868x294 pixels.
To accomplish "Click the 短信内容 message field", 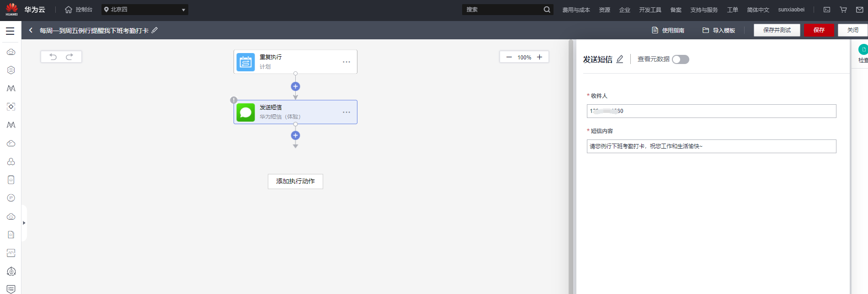I will 711,146.
